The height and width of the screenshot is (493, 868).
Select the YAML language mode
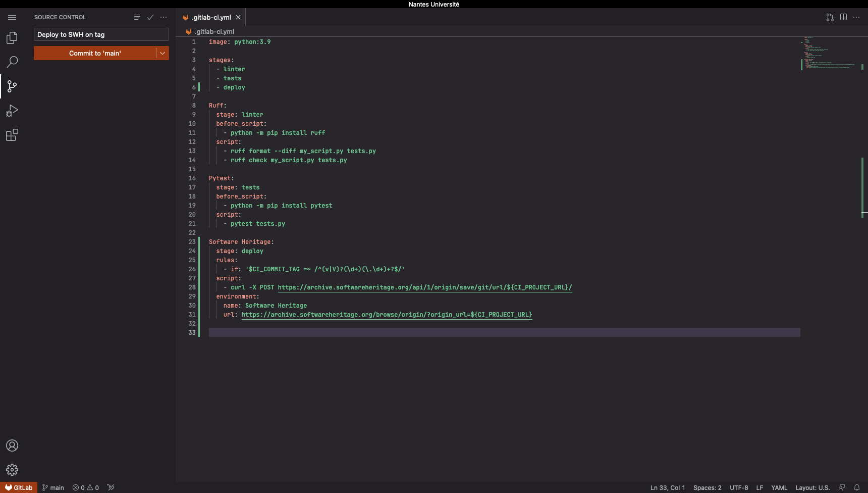[x=779, y=487]
